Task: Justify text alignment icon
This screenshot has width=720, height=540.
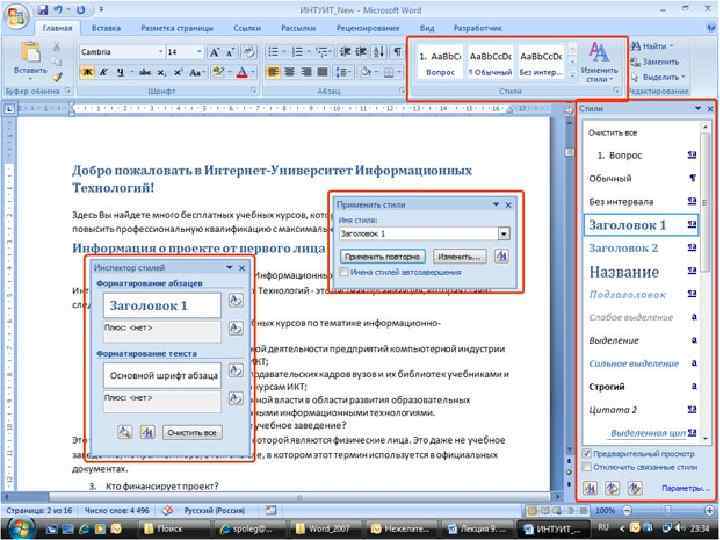Action: 323,72
